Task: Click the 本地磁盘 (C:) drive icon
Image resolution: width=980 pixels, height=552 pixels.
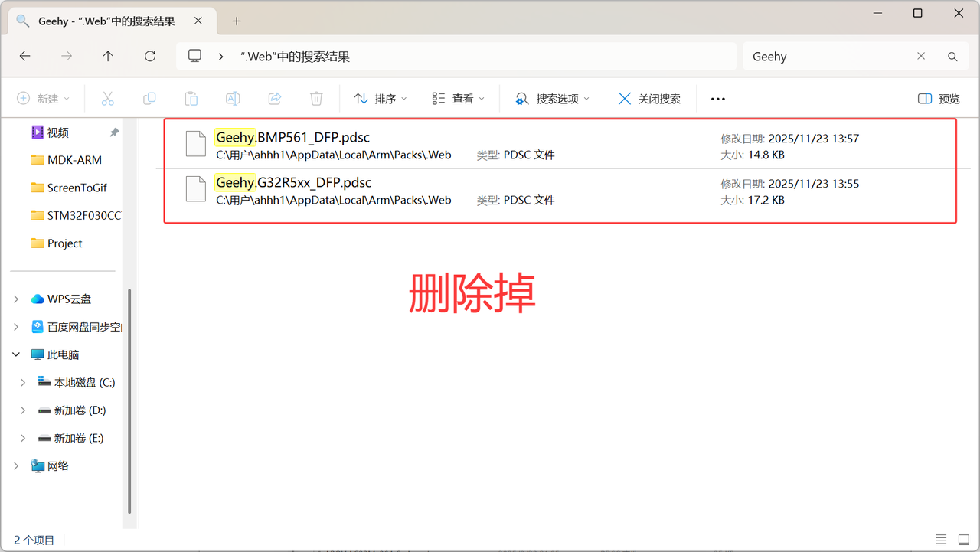Action: (44, 382)
